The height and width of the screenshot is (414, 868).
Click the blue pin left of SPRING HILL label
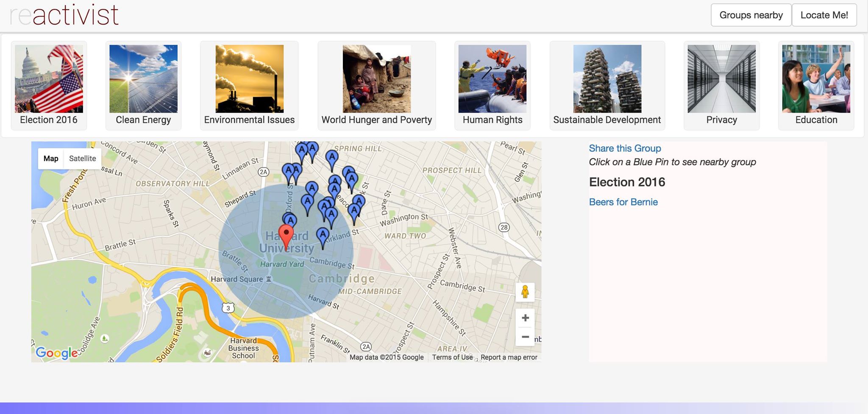(332, 160)
